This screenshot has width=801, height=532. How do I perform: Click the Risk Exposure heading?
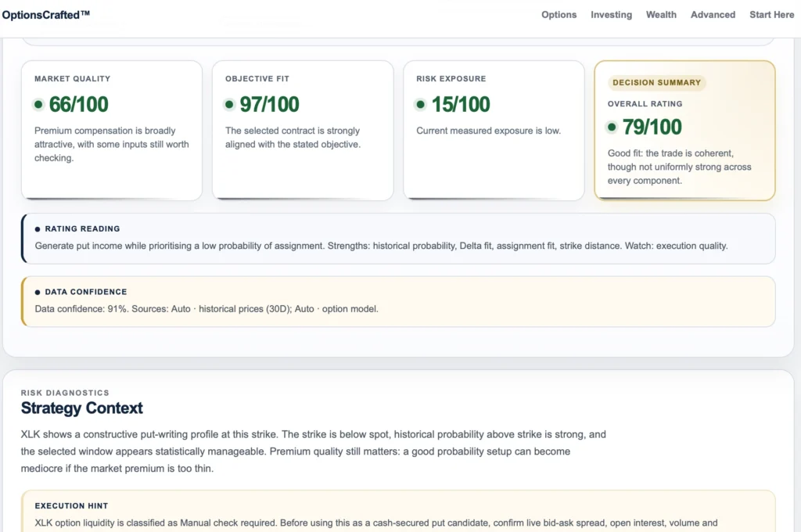click(451, 79)
